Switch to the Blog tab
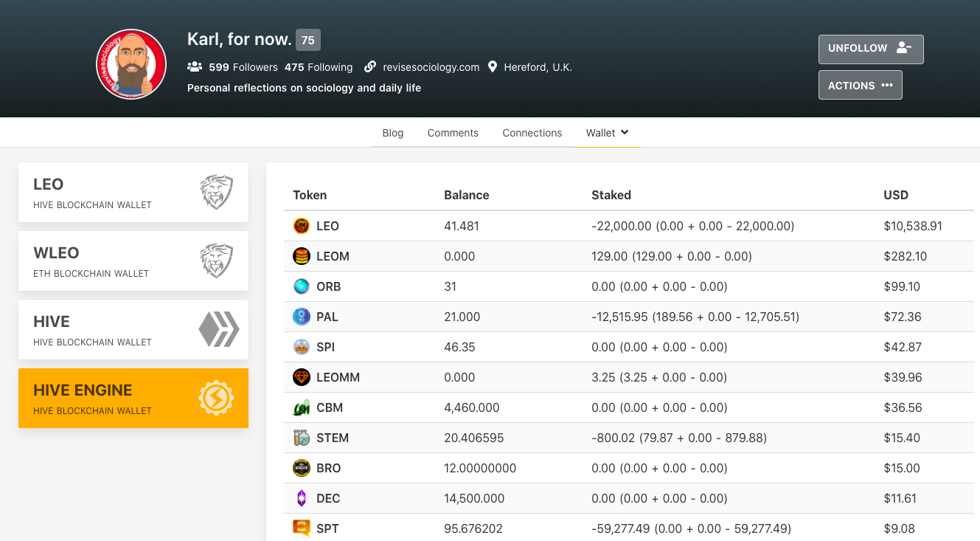Screen dimensions: 980x541 pyautogui.click(x=393, y=133)
